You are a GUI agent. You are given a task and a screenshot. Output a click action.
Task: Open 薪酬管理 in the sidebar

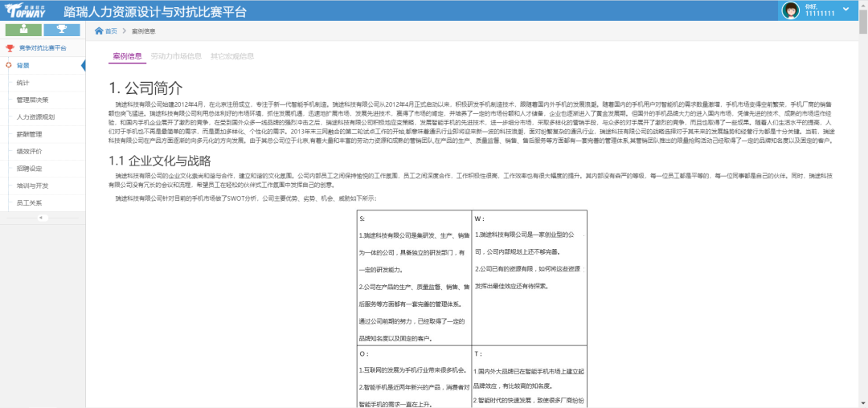tap(29, 134)
